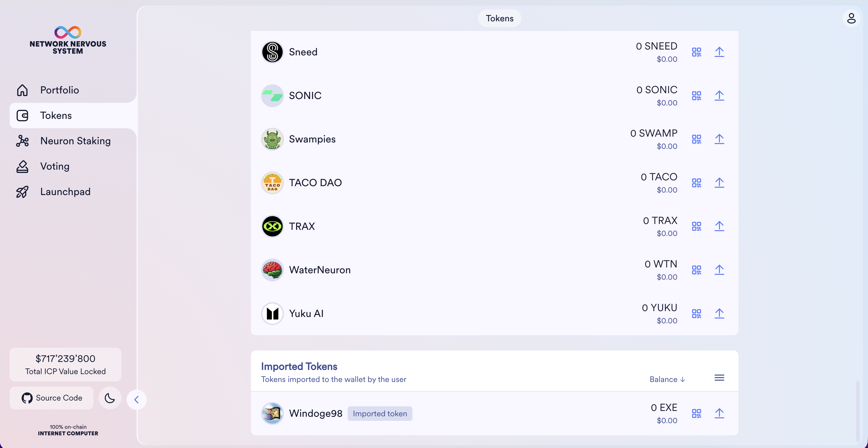Show QR code for Sneed token
This screenshot has width=868, height=448.
coord(696,52)
